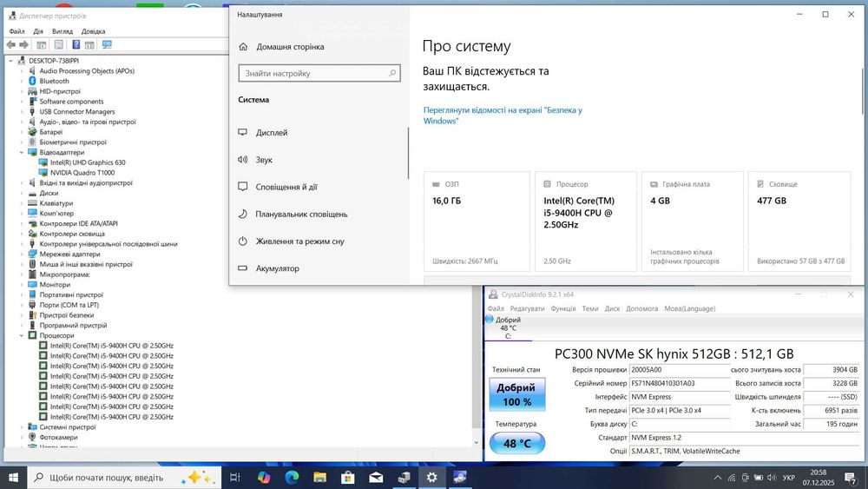The height and width of the screenshot is (489, 868).
Task: Expand the Мережеві адаптери node
Action: point(23,254)
